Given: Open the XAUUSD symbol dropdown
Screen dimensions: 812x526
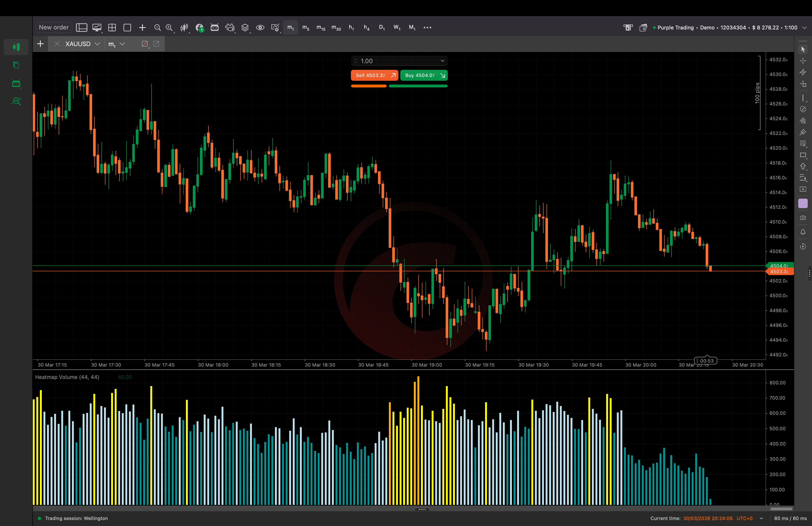Looking at the screenshot, I should 97,44.
